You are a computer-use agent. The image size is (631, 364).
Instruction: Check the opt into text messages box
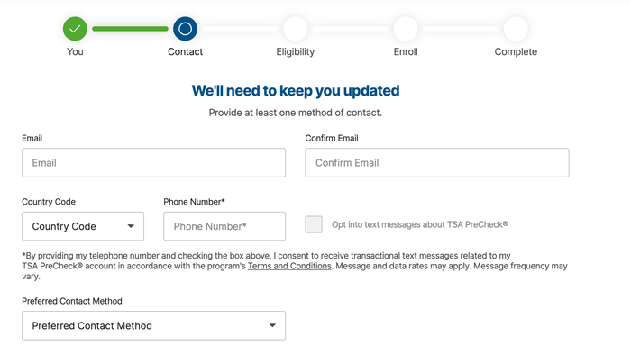click(x=314, y=224)
